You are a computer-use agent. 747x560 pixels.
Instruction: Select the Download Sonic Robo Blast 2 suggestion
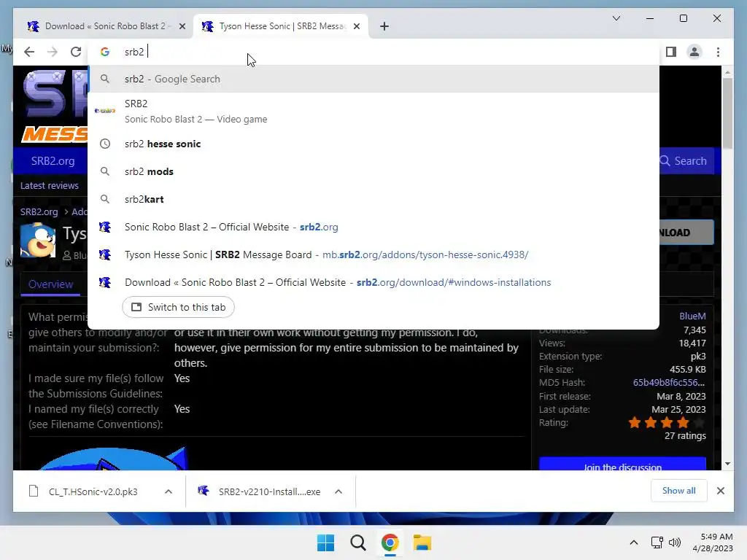point(373,282)
